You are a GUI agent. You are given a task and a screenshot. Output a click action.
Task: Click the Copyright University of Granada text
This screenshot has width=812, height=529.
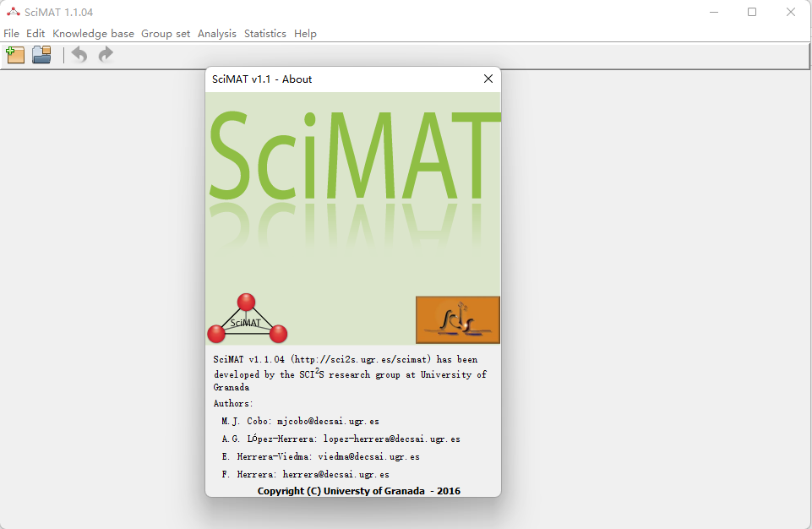[x=359, y=491]
